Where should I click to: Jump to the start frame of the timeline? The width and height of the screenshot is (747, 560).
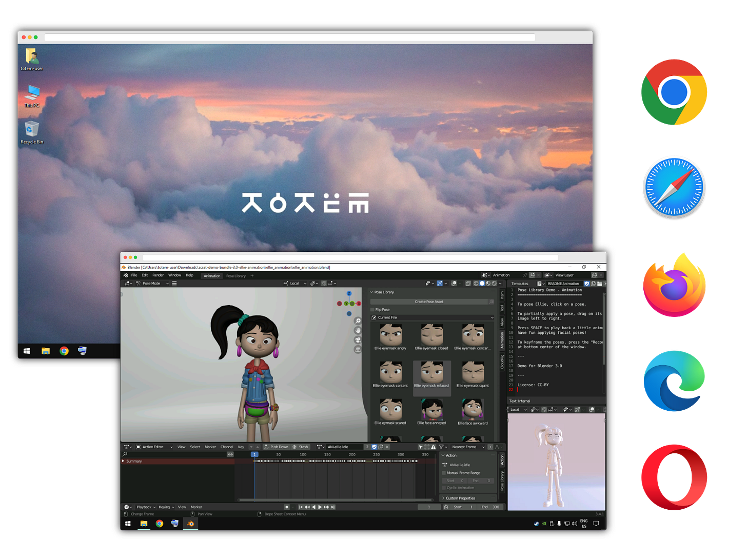pyautogui.click(x=301, y=507)
